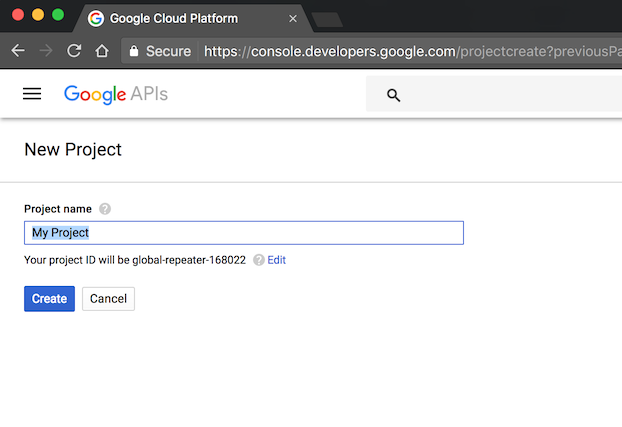The width and height of the screenshot is (622, 427).
Task: Open help icon beside Project name label
Action: tap(105, 209)
